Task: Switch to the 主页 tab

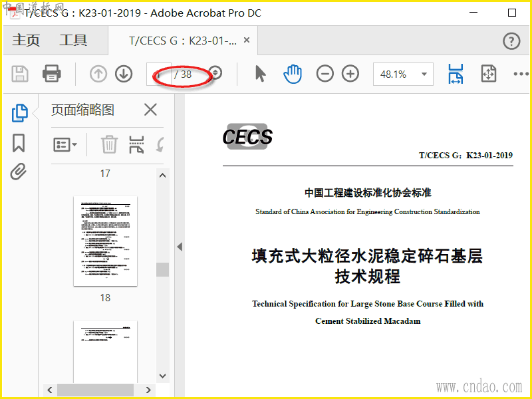Action: (x=26, y=41)
